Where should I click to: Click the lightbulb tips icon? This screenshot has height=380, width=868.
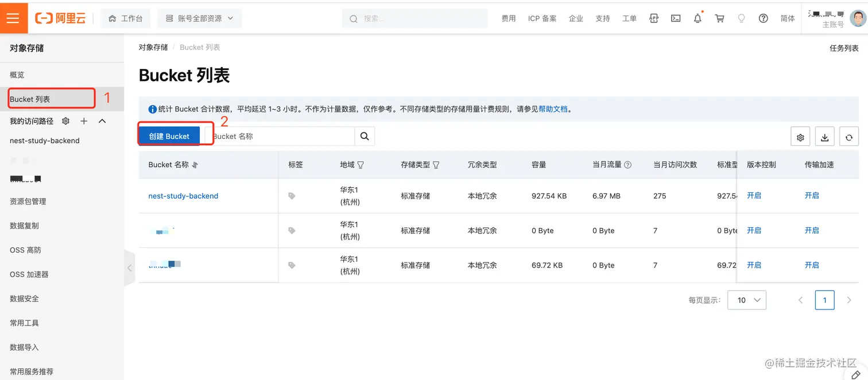point(741,18)
